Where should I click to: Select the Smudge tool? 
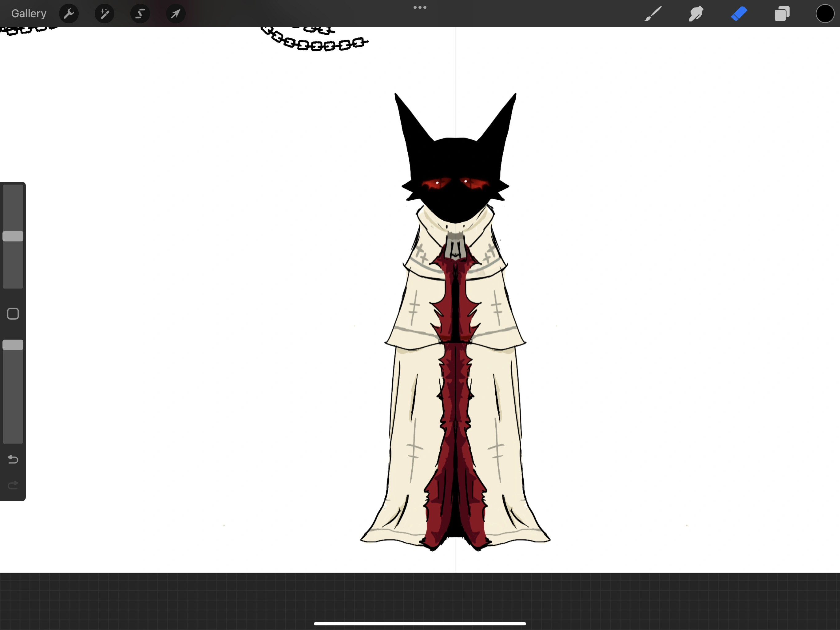click(x=696, y=14)
